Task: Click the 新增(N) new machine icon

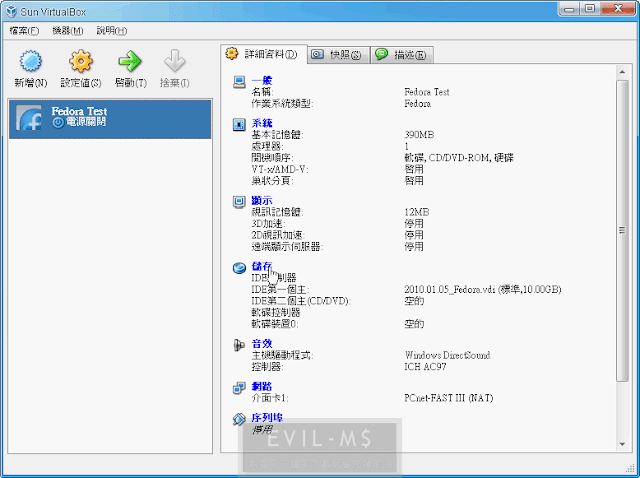Action: coord(31,61)
